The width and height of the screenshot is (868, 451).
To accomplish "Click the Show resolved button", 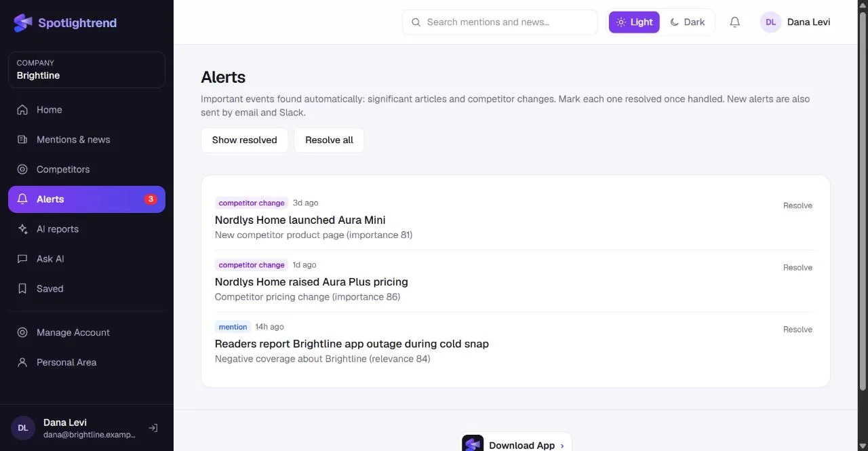I will (x=245, y=140).
